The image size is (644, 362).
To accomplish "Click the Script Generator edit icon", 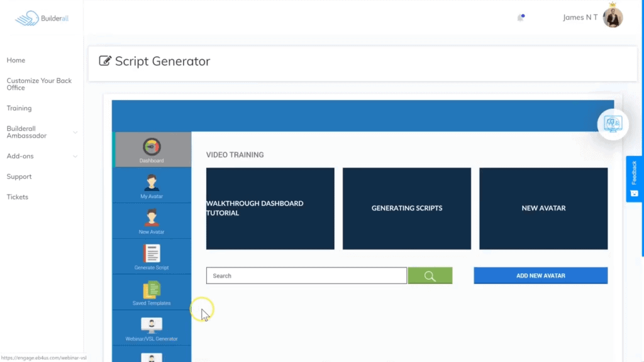I will pyautogui.click(x=105, y=61).
